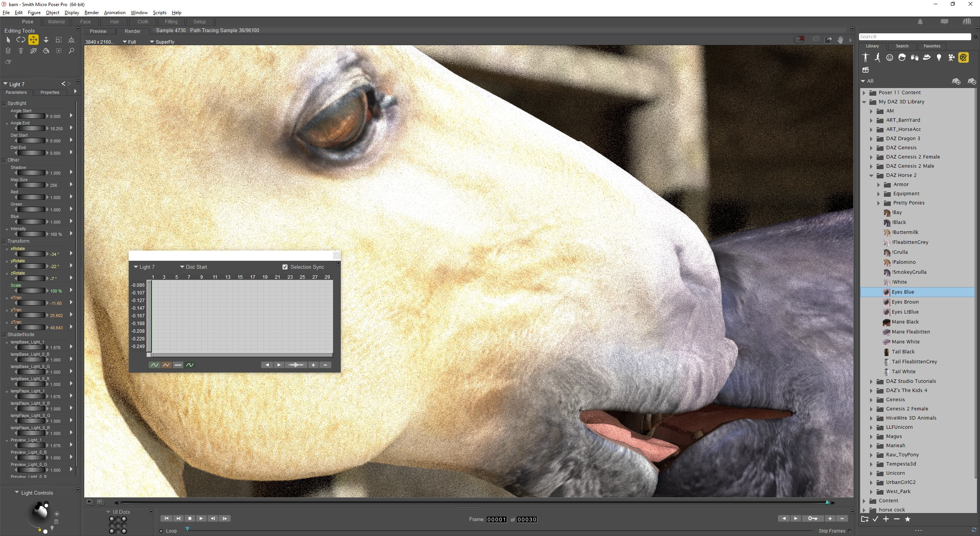Switch to the Material room tab
The height and width of the screenshot is (536, 980).
(x=56, y=22)
